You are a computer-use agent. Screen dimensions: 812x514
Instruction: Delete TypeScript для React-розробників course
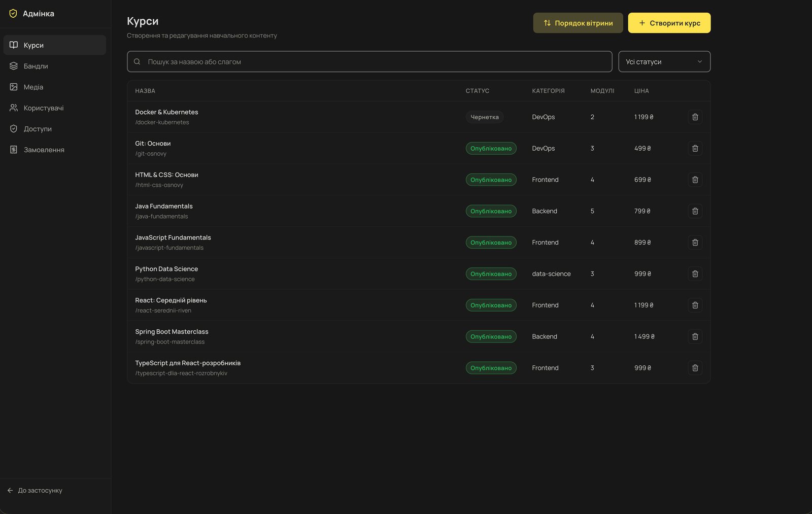pos(695,368)
